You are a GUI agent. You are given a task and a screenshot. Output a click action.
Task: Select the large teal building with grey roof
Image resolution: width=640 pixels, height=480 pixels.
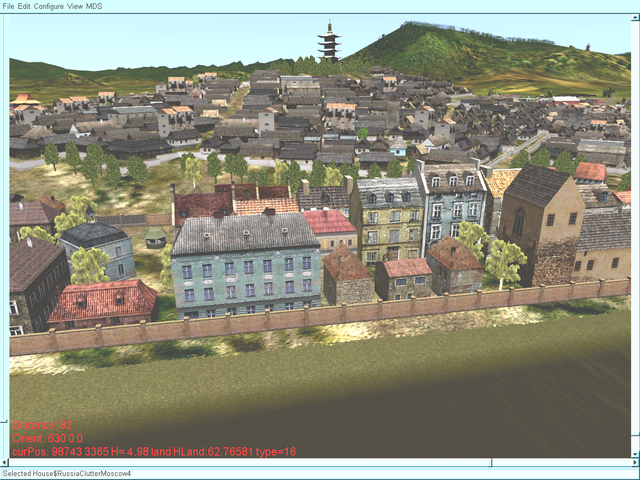pyautogui.click(x=246, y=265)
